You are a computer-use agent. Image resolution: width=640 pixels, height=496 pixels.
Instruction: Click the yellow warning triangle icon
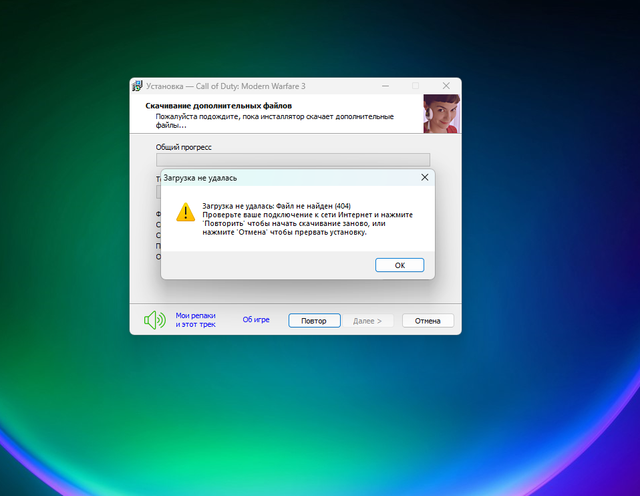coord(185,212)
